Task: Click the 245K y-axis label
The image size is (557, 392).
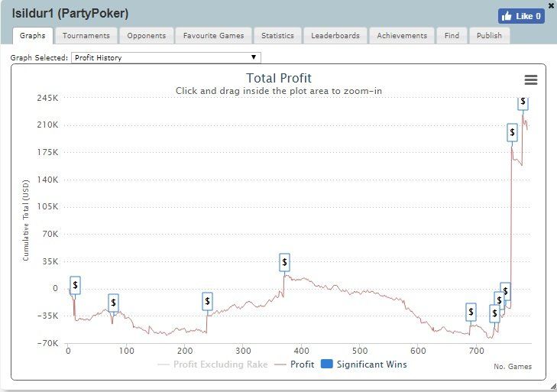Action: pos(47,98)
